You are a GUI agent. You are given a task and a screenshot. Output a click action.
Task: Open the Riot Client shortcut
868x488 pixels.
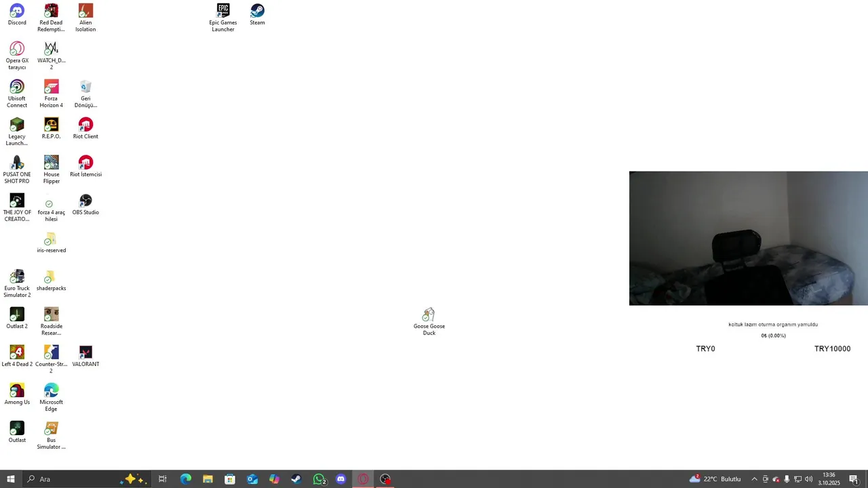pyautogui.click(x=85, y=129)
